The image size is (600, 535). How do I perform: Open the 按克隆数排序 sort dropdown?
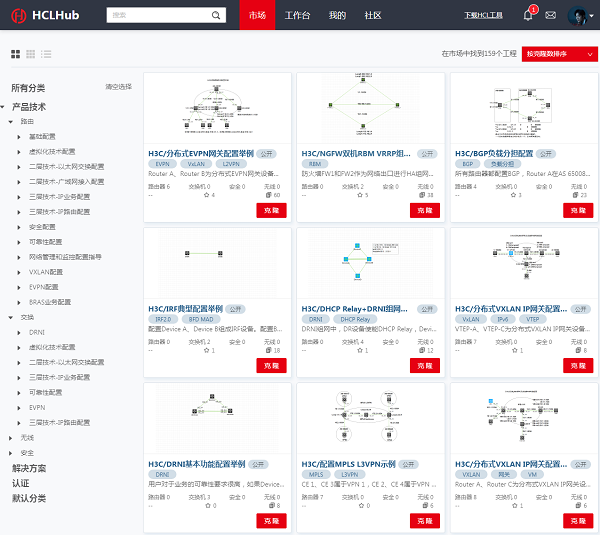point(559,54)
